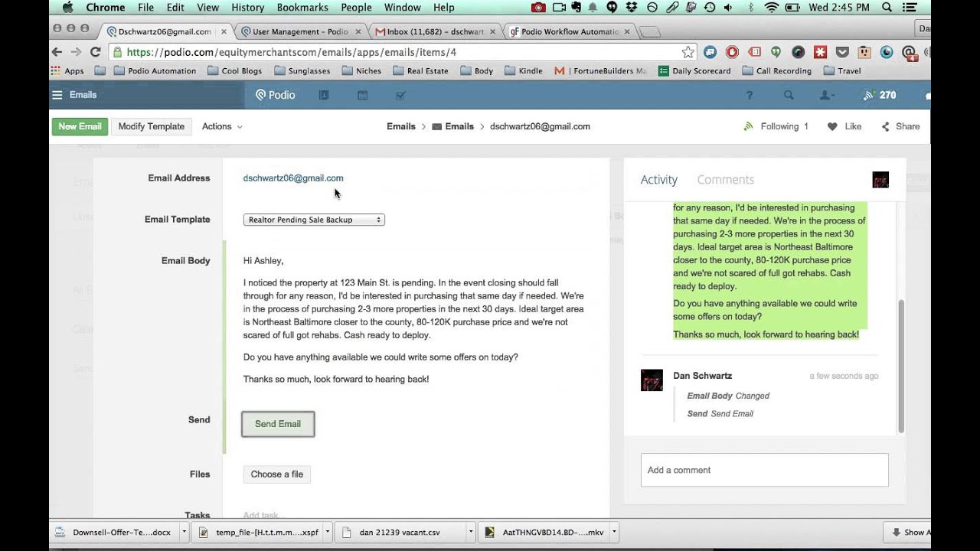Screen dimensions: 980x551
Task: Open the Podio tasks checkmark icon
Action: [400, 96]
